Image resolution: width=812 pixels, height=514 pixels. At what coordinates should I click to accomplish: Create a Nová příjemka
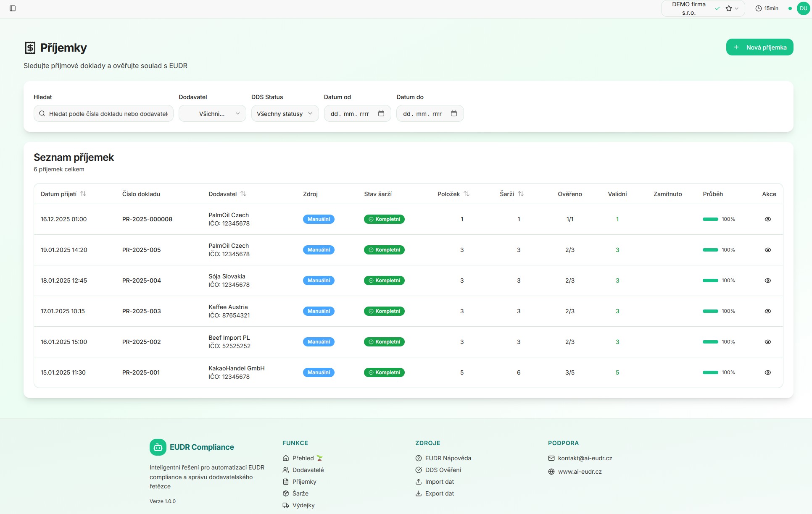pyautogui.click(x=759, y=47)
